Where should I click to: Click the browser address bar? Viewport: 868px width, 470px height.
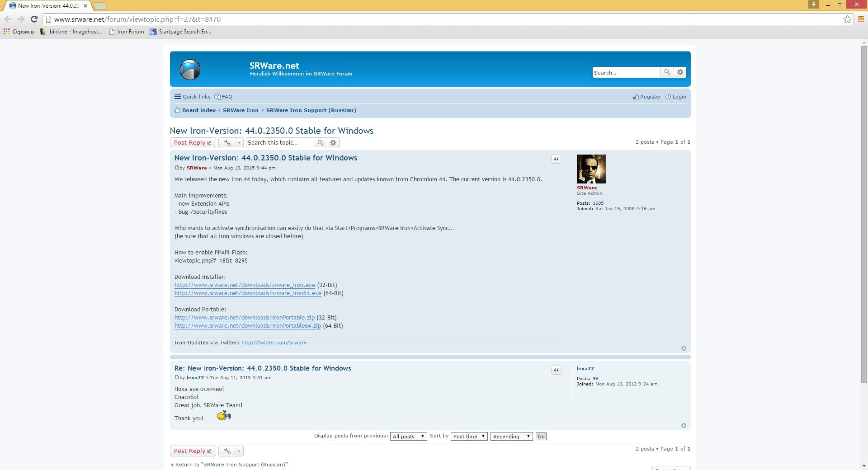click(x=443, y=19)
